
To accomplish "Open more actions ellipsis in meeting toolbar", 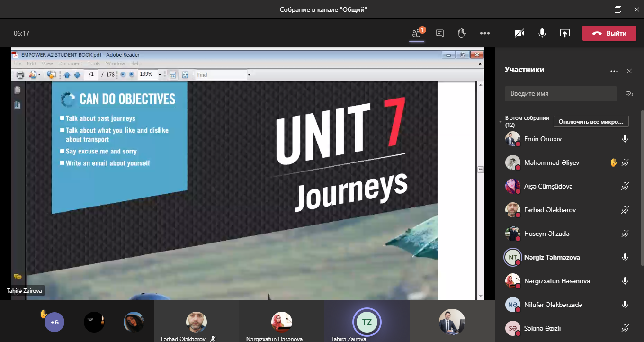I will tap(484, 33).
